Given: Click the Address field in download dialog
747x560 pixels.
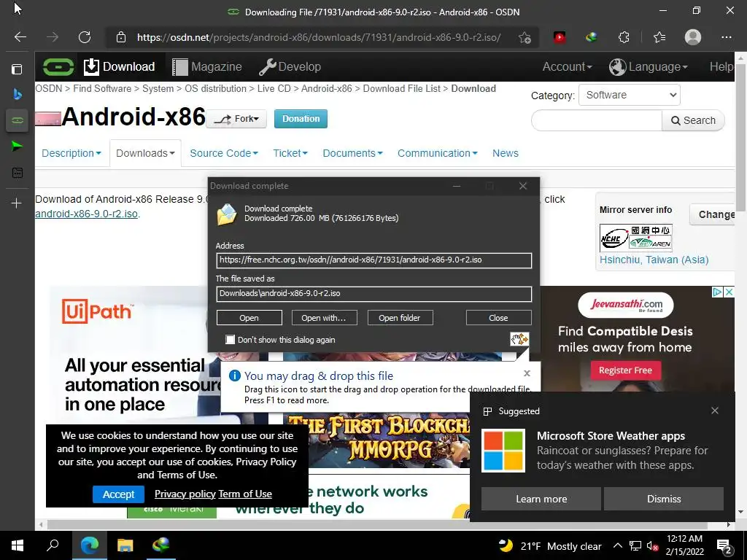Looking at the screenshot, I should (373, 260).
